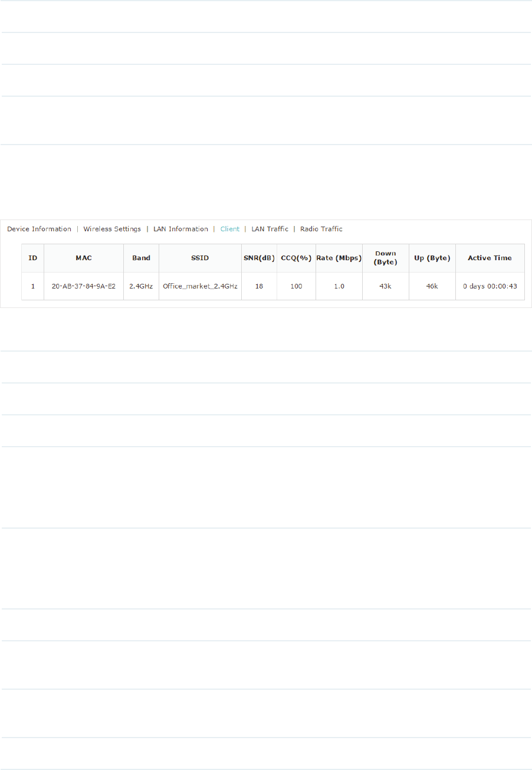Click the Rate (Mbps) column header

coord(339,258)
